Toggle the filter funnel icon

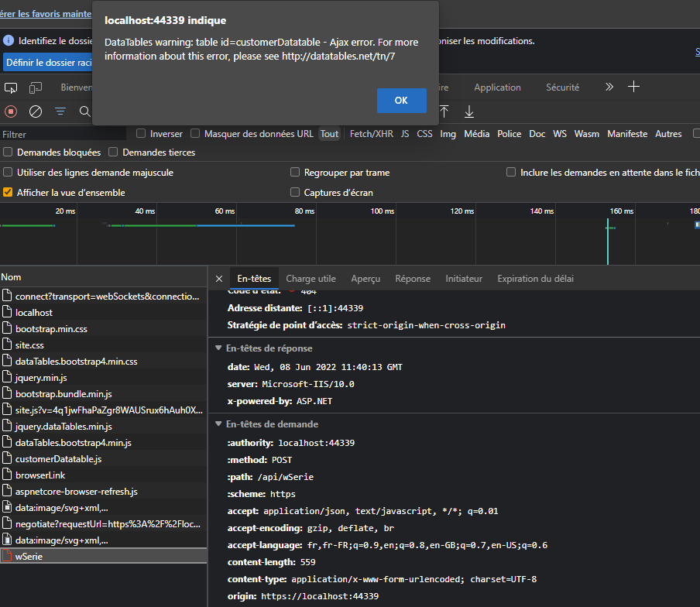coord(60,111)
